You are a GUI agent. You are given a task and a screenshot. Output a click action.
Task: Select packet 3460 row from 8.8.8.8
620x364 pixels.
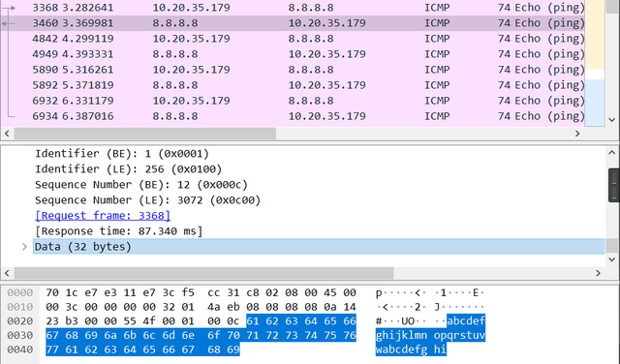(293, 23)
